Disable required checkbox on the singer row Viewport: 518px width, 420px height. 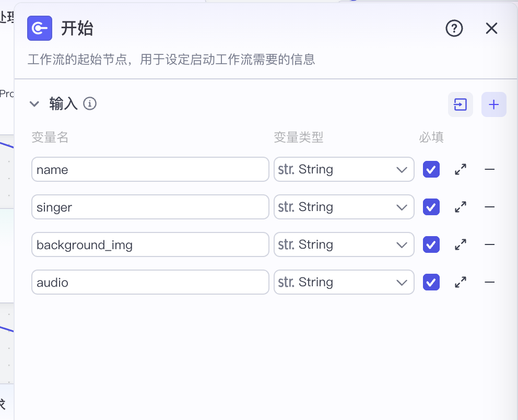click(431, 207)
